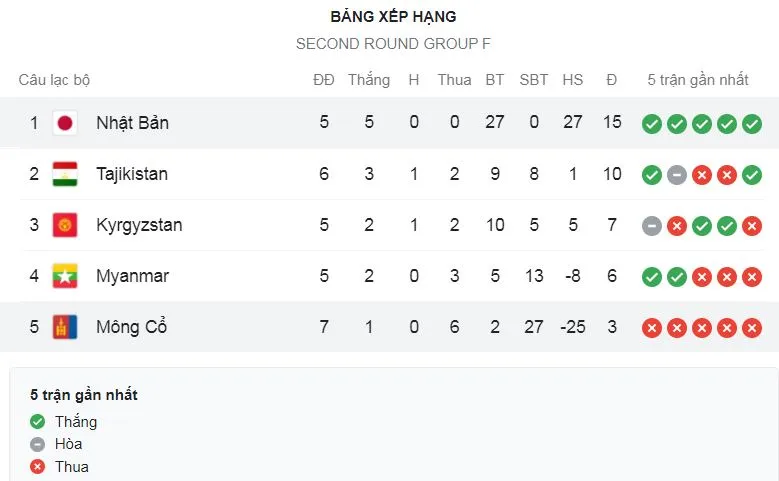Click gray Hòa icon in legend
Viewport: 779px width, 481px height.
38,444
